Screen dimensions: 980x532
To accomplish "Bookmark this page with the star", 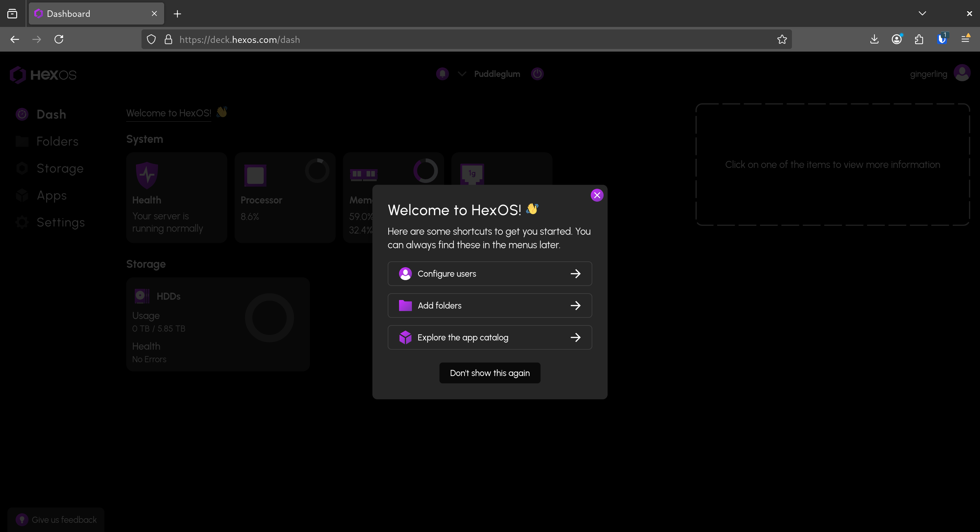I will [x=782, y=40].
